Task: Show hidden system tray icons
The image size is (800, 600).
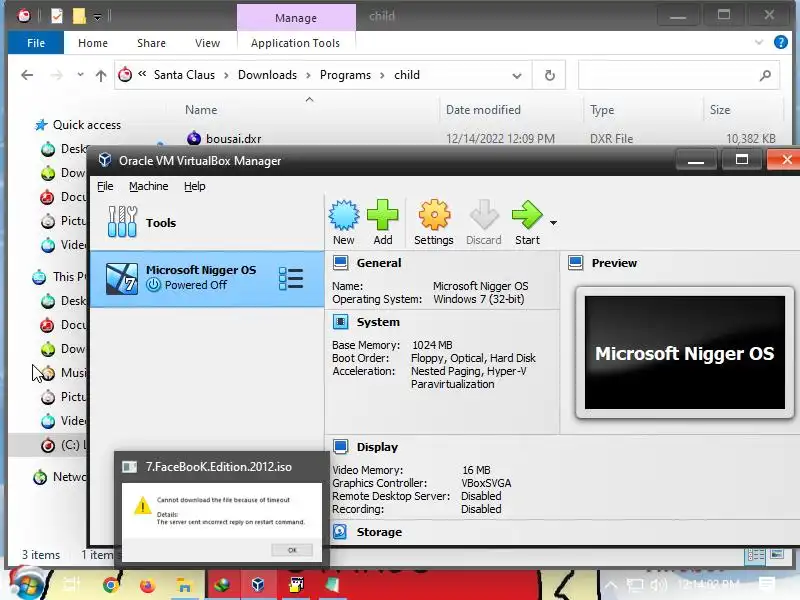Action: coord(611,585)
